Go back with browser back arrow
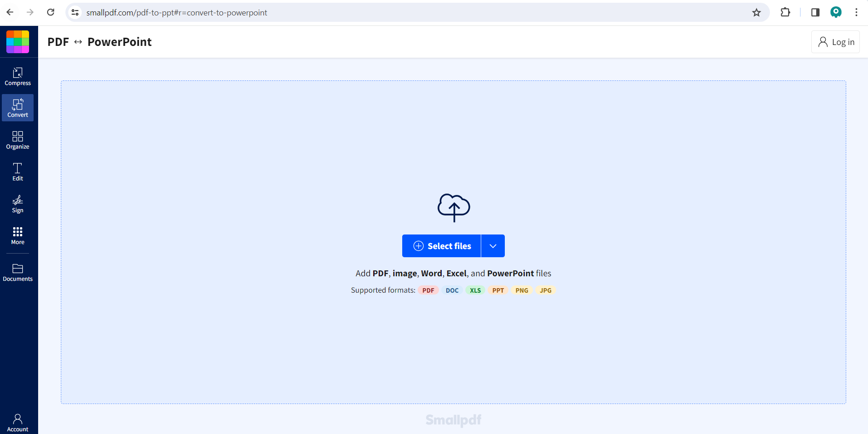 (10, 12)
